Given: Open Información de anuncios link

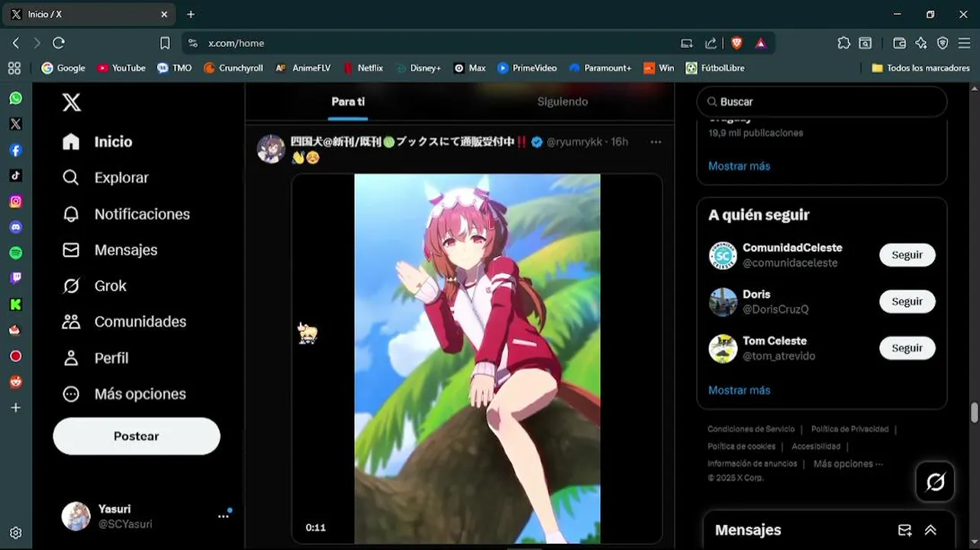Looking at the screenshot, I should coord(752,464).
